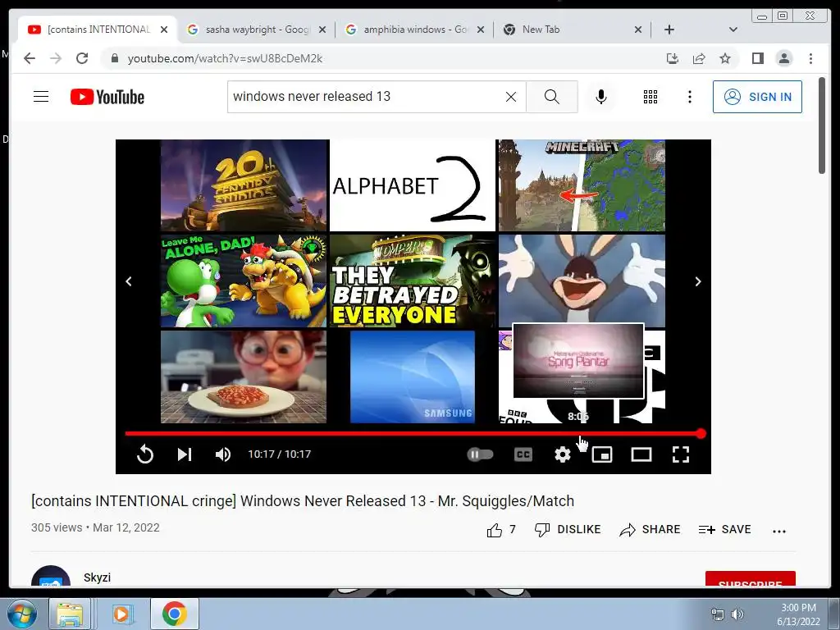Open the Skyzi channel avatar
Image resolution: width=840 pixels, height=630 pixels.
[50, 577]
